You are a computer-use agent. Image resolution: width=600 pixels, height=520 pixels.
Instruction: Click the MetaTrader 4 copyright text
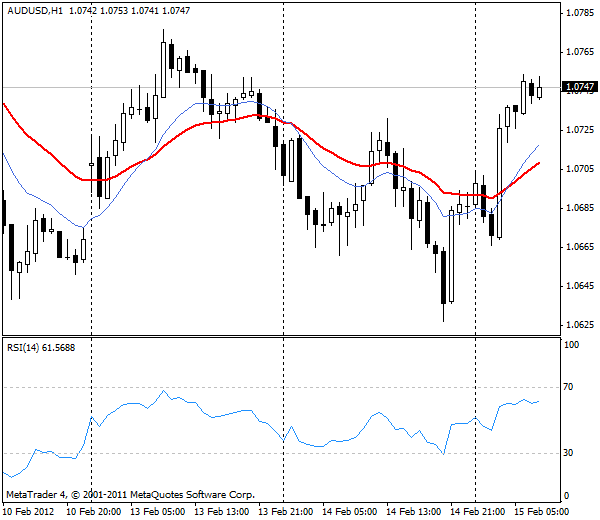point(130,495)
